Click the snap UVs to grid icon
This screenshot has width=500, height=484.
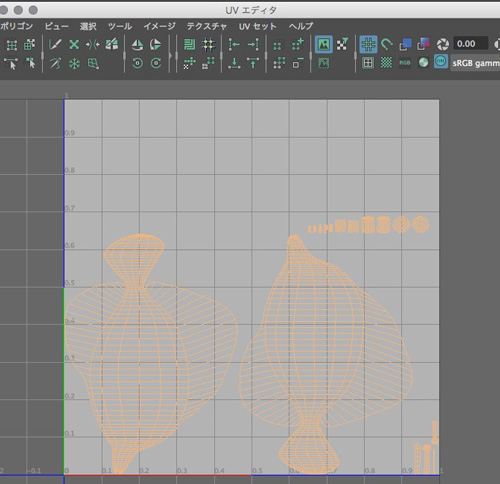209,45
